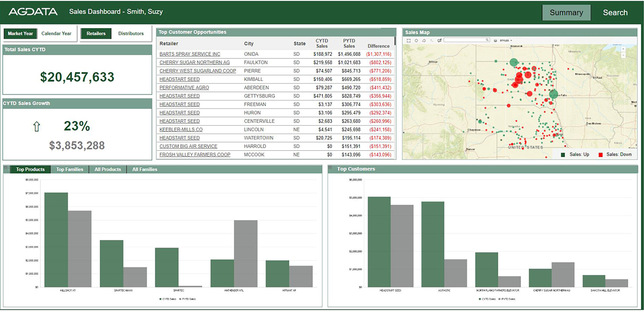Open the All Products tab
The width and height of the screenshot is (644, 311).
108,169
